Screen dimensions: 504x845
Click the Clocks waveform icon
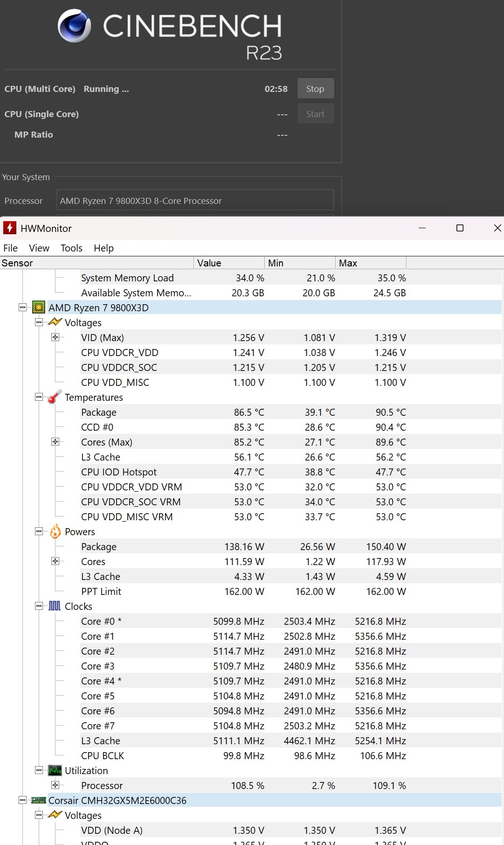tap(55, 606)
